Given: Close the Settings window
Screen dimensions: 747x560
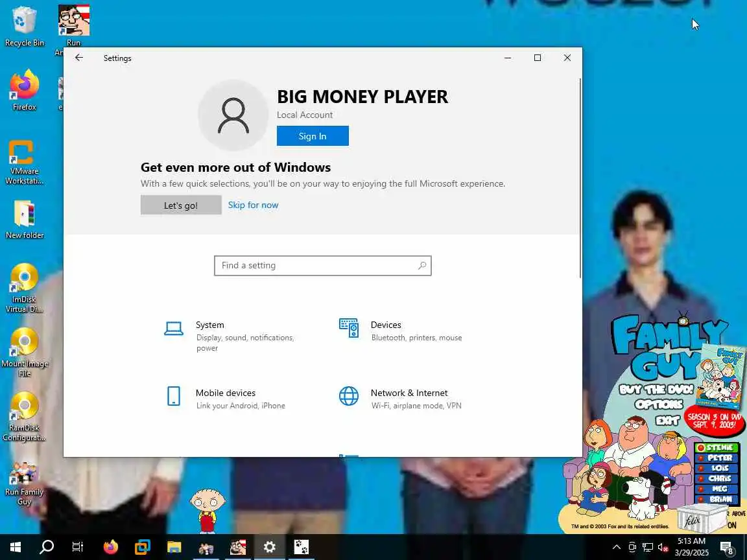Looking at the screenshot, I should [x=567, y=58].
